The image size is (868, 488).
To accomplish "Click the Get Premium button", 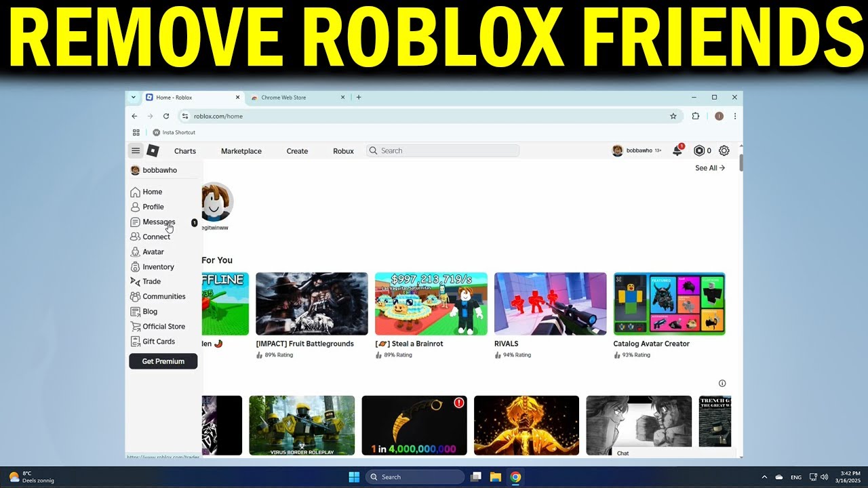I will point(163,361).
